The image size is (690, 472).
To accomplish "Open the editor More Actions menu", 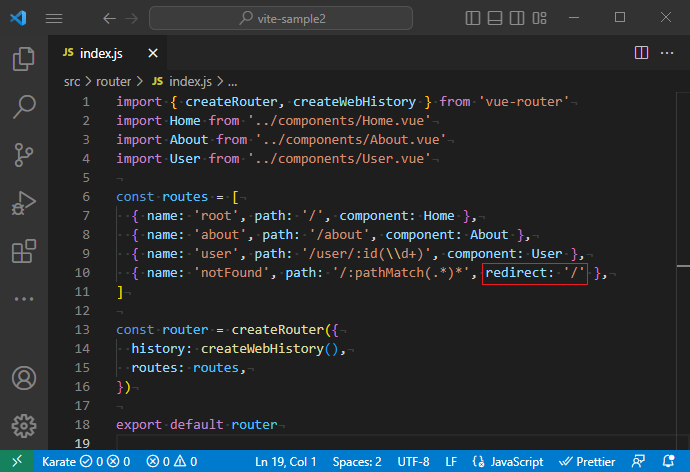I will [x=667, y=53].
